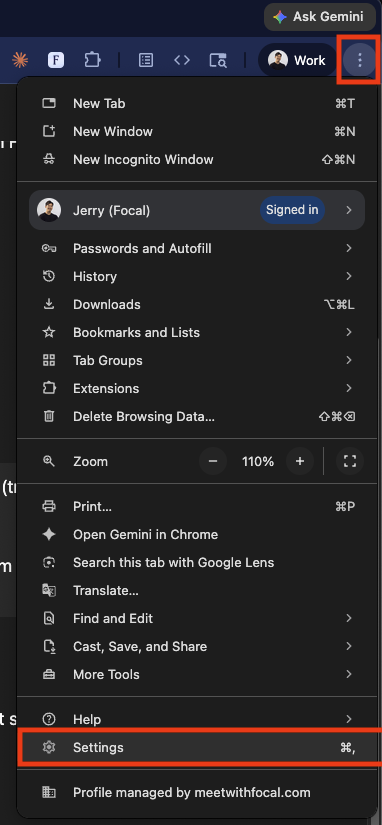
Task: Click the printer icon
Action: (x=49, y=506)
